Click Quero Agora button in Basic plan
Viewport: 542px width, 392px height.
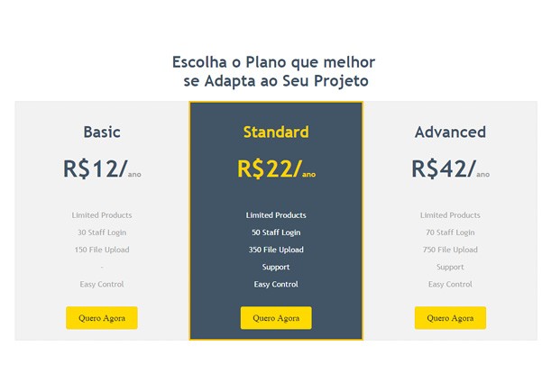click(x=102, y=318)
